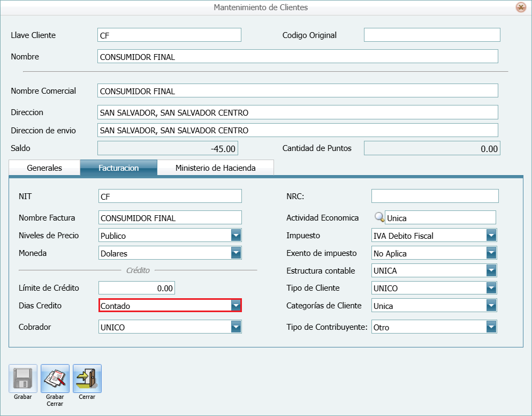Click the Límite de Crédito field

pos(136,288)
